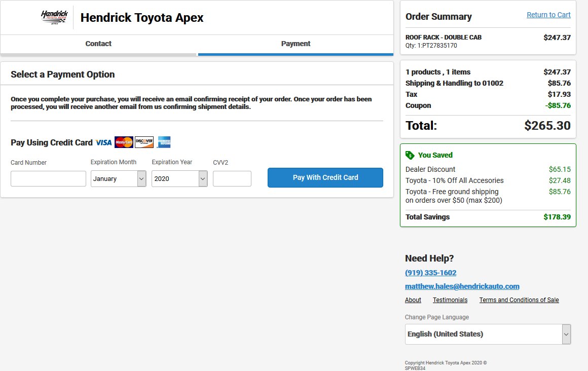The height and width of the screenshot is (371, 588).
Task: Click the Copyright Hendrick Toyota Apex 2020 text
Action: tap(446, 363)
